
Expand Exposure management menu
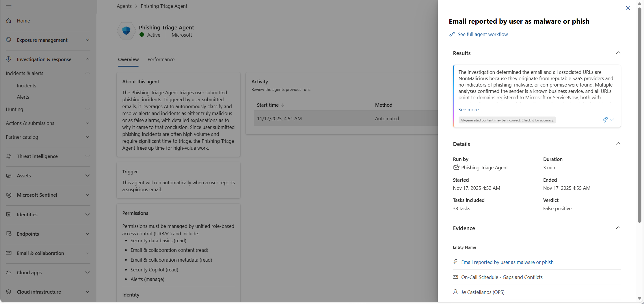[88, 40]
